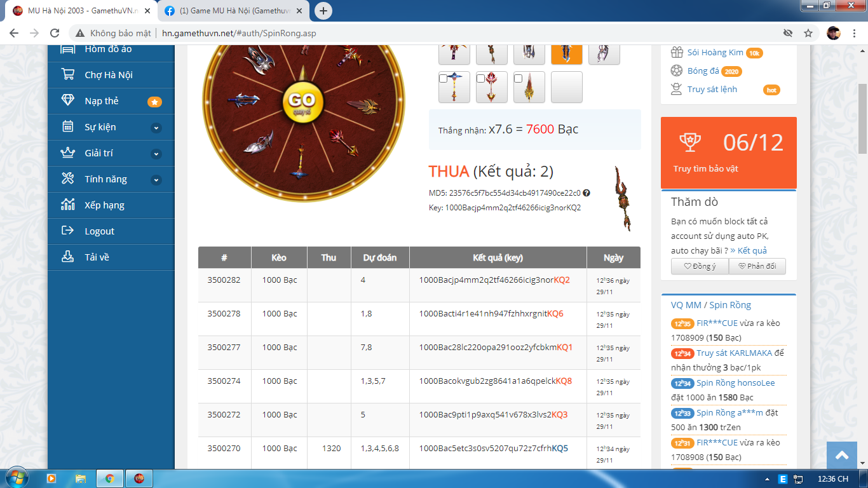Screen dimensions: 868x488
Task: Open the Truy sát lệnh link
Action: [x=712, y=90]
